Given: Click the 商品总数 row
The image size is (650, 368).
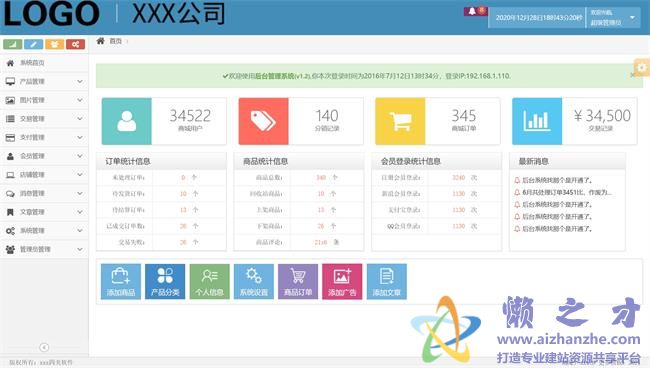Looking at the screenshot, I should [x=299, y=177].
